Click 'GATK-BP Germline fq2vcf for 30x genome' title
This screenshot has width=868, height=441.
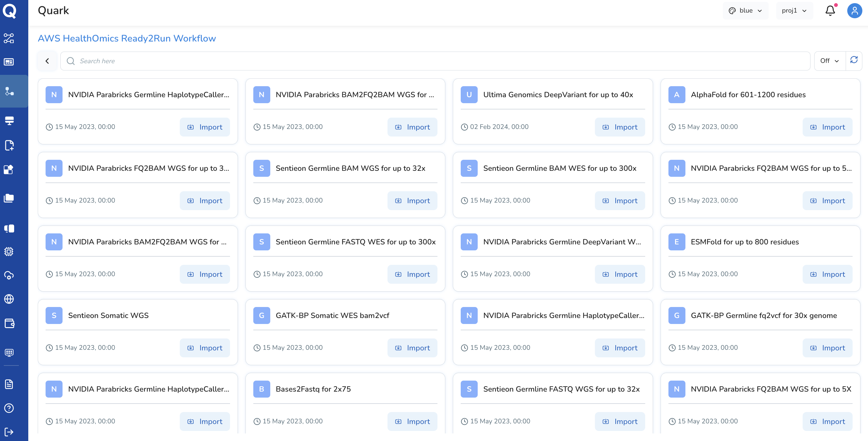pos(764,315)
